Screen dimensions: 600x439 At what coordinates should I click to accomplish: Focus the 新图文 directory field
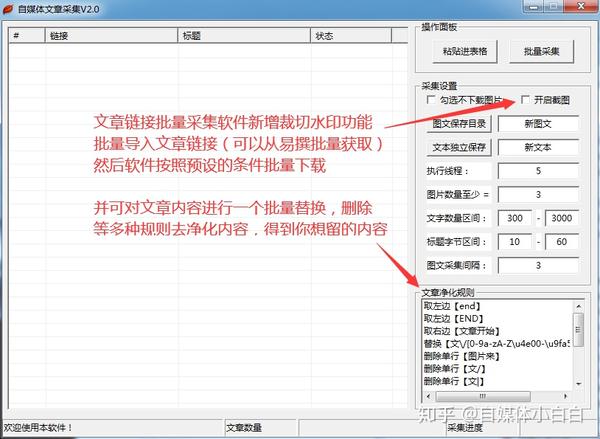(x=538, y=124)
